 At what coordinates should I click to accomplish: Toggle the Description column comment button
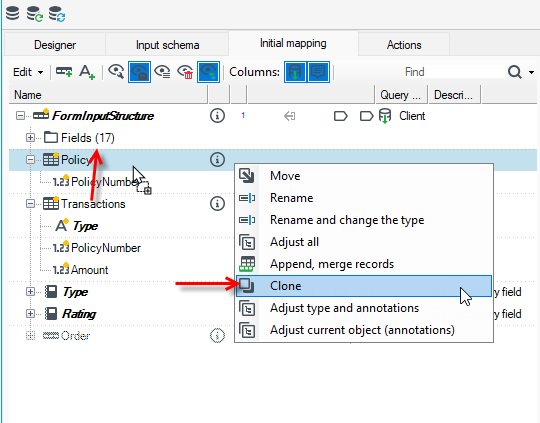(x=319, y=72)
